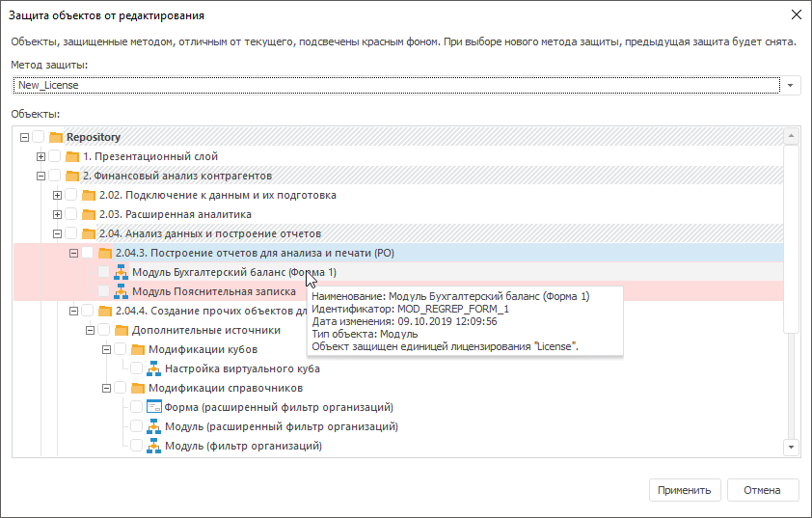Open the Метод защиты dropdown list
The width and height of the screenshot is (812, 518).
point(791,85)
